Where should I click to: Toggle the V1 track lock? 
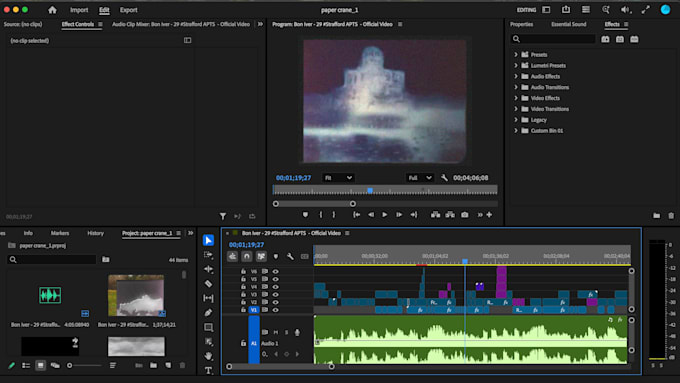point(243,310)
